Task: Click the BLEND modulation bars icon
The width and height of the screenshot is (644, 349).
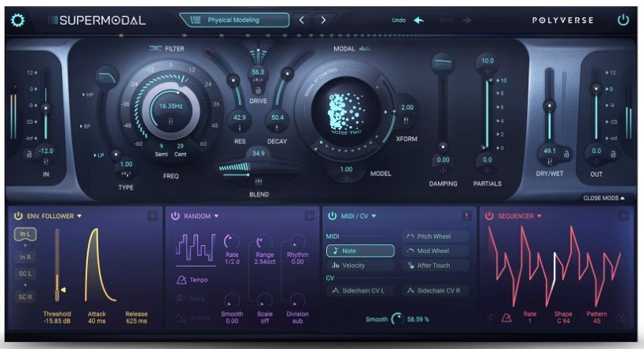Action: click(259, 182)
